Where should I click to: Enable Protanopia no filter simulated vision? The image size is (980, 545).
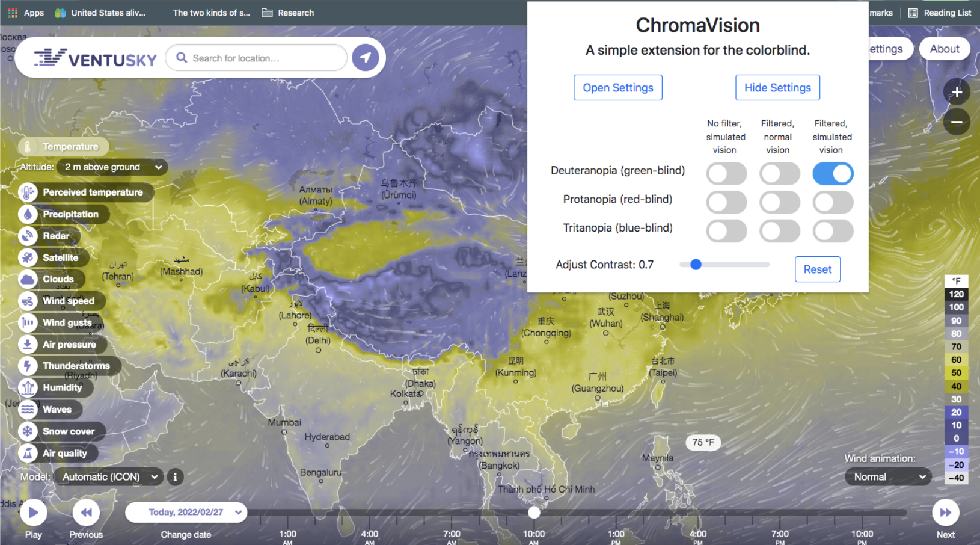(726, 202)
